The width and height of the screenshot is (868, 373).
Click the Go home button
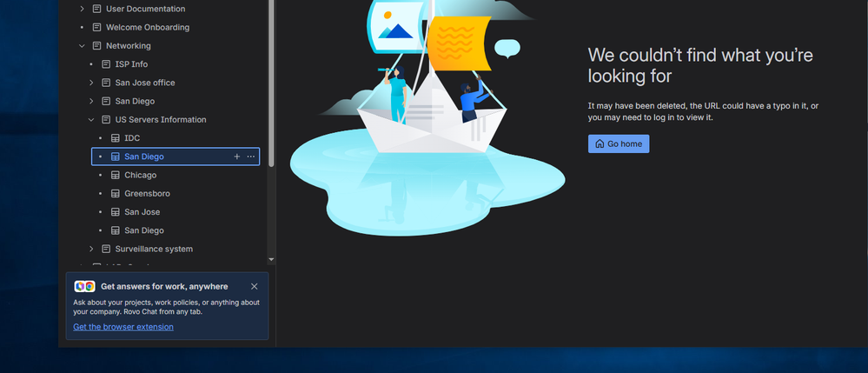[619, 144]
